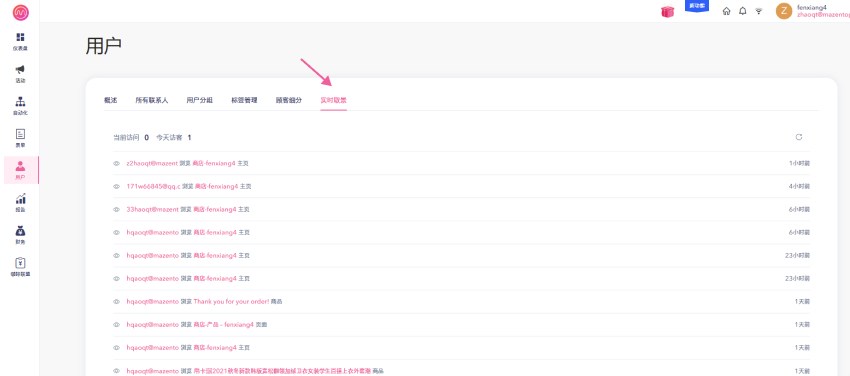
Task: Click the red gift box icon
Action: 667,11
